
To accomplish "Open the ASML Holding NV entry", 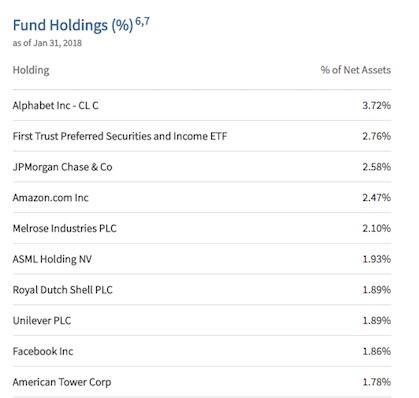I will tap(52, 259).
